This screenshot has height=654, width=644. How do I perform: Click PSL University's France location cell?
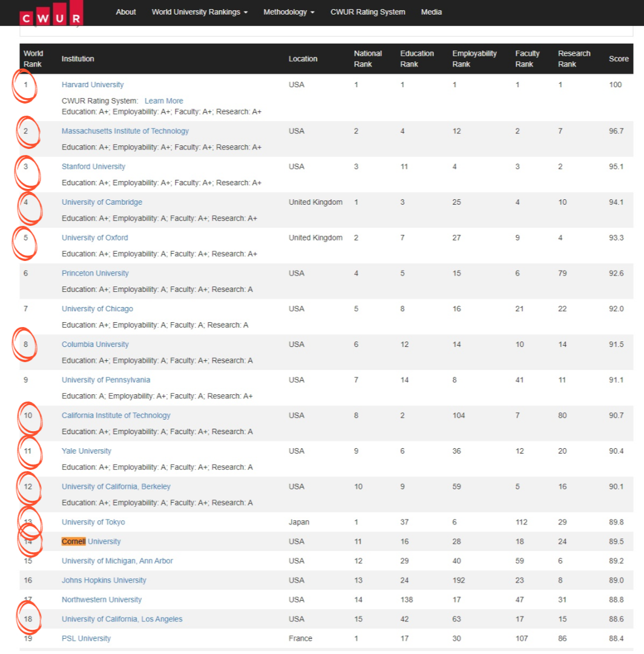click(x=300, y=639)
